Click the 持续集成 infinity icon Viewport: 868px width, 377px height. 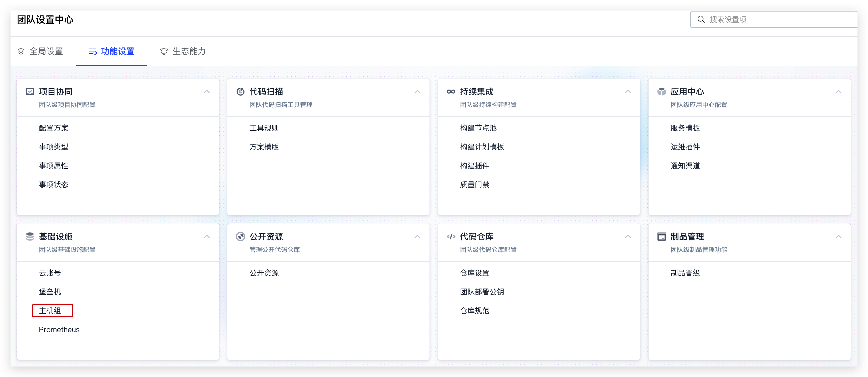click(451, 92)
